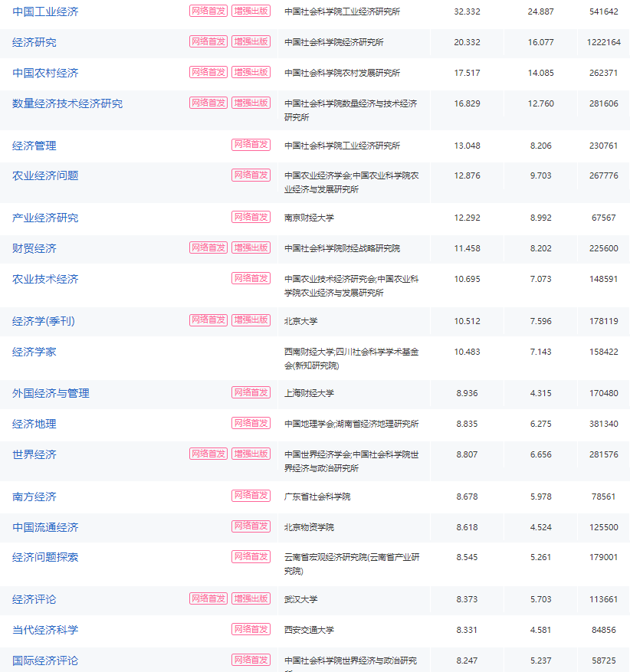This screenshot has height=672, width=630.
Task: Click 增强出版 tag in 经济学(季刊) row
Action: coord(251,320)
